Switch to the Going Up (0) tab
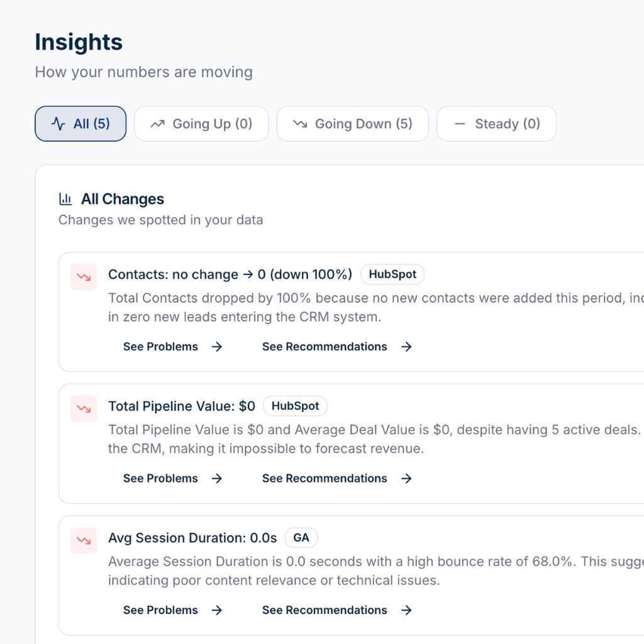The height and width of the screenshot is (644, 644). [201, 124]
